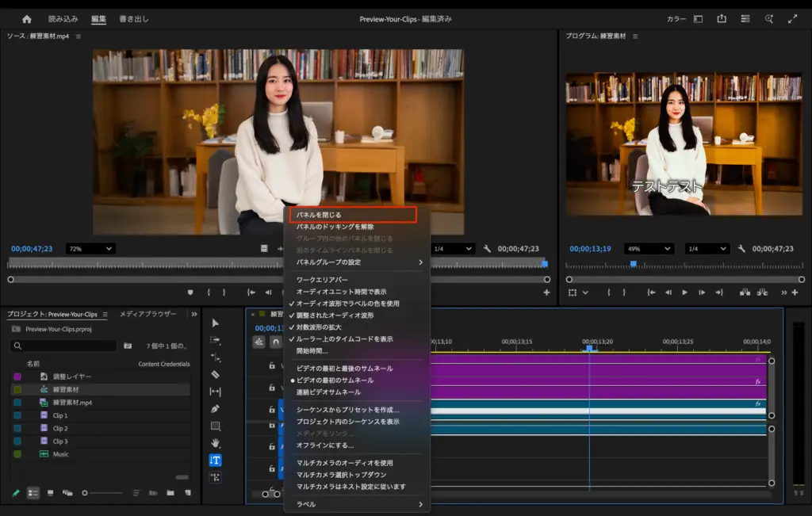The width and height of the screenshot is (812, 516).
Task: Select the Pen tool
Action: [215, 409]
